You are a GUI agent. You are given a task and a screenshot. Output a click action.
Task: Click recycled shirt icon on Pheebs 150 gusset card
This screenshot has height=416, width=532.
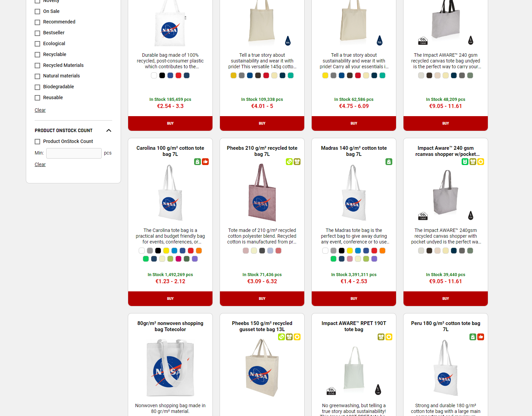point(289,337)
